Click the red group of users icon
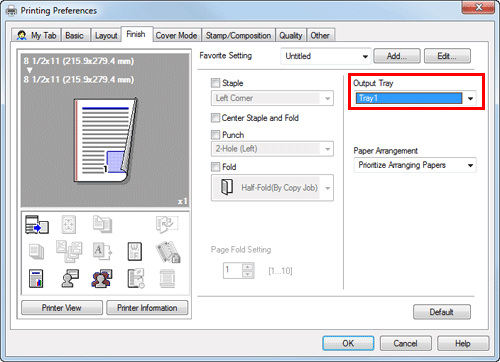This screenshot has height=362, width=500. [x=102, y=278]
